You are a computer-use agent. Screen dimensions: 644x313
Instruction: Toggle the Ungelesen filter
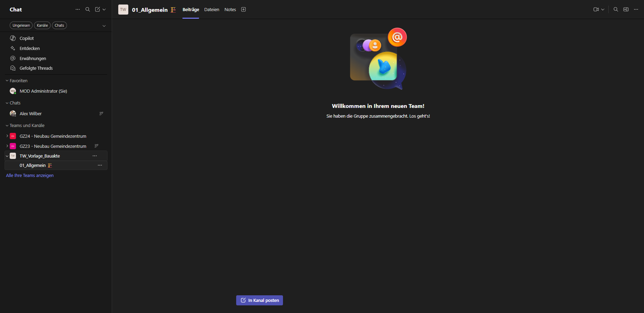coord(21,25)
